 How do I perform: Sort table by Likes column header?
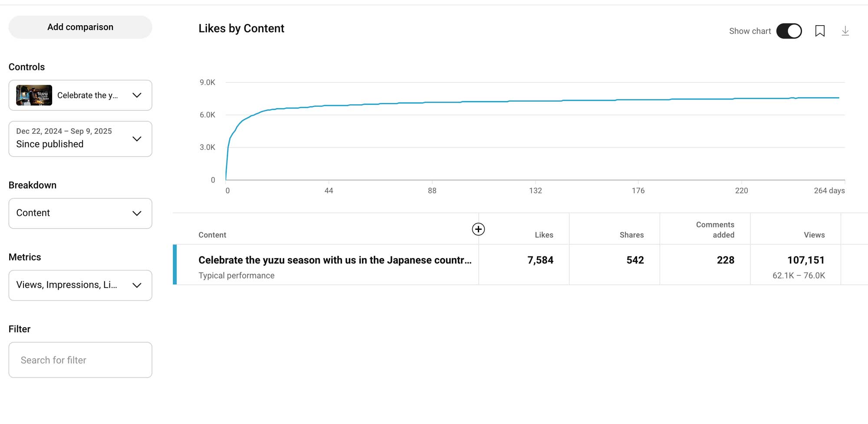click(x=544, y=235)
